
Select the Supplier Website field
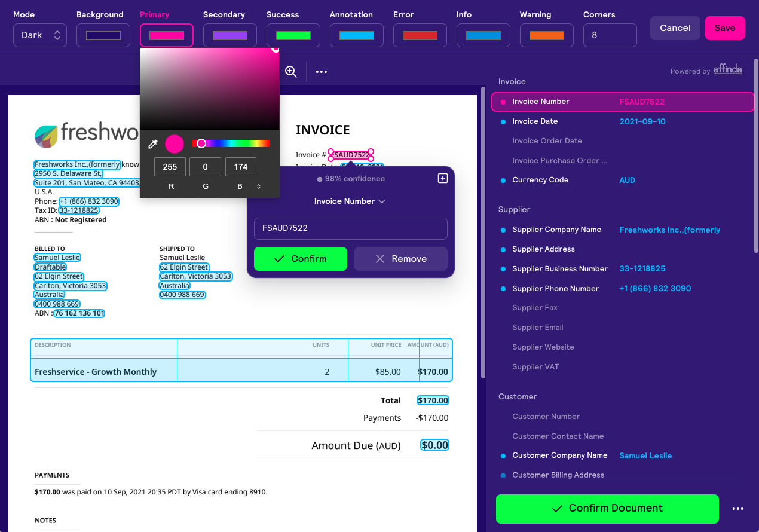[x=623, y=347]
